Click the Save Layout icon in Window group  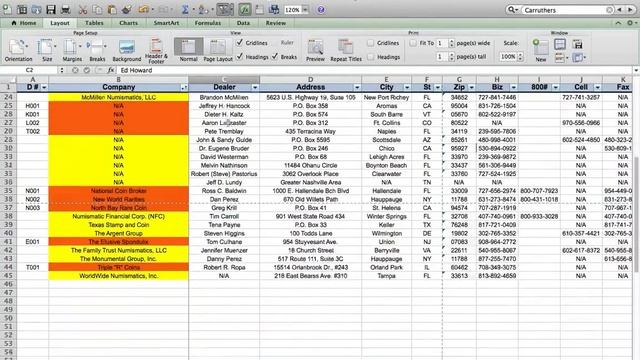point(577,44)
